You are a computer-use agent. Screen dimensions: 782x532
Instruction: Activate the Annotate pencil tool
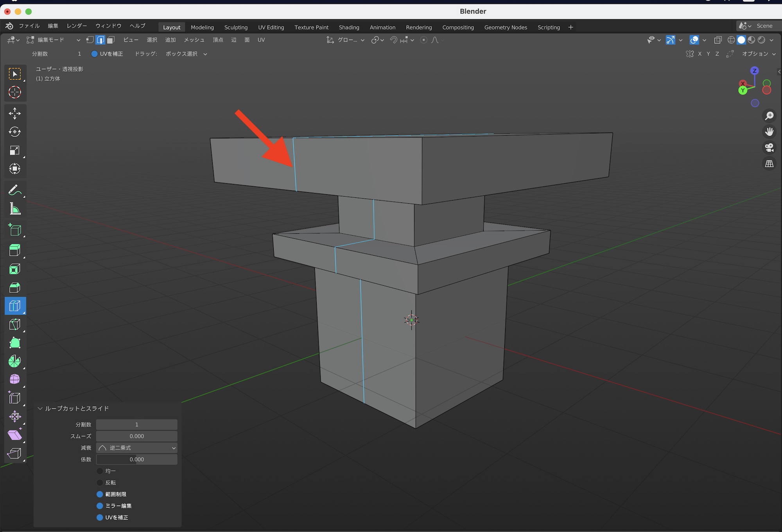pos(15,190)
